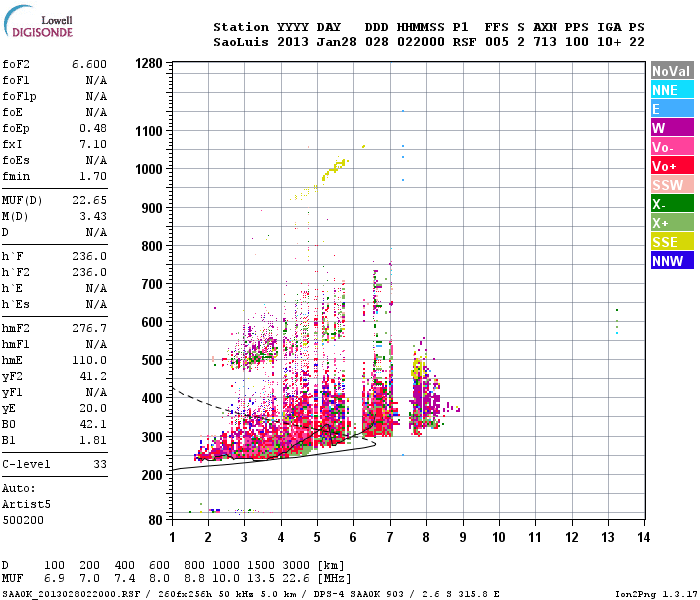Select the SSE yellow legend swatch

(x=672, y=242)
